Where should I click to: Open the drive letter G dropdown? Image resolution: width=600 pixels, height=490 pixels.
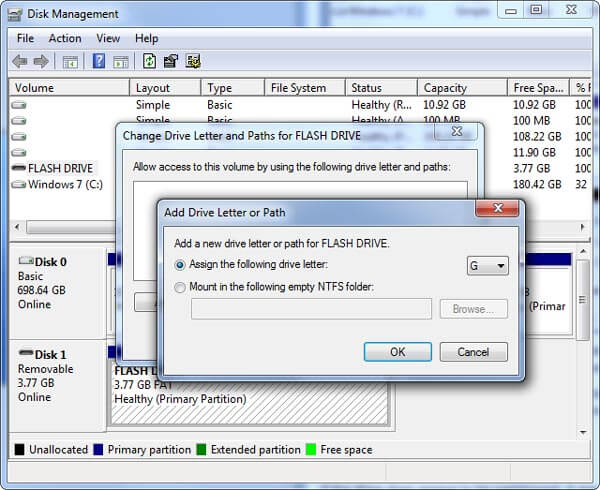tap(488, 265)
